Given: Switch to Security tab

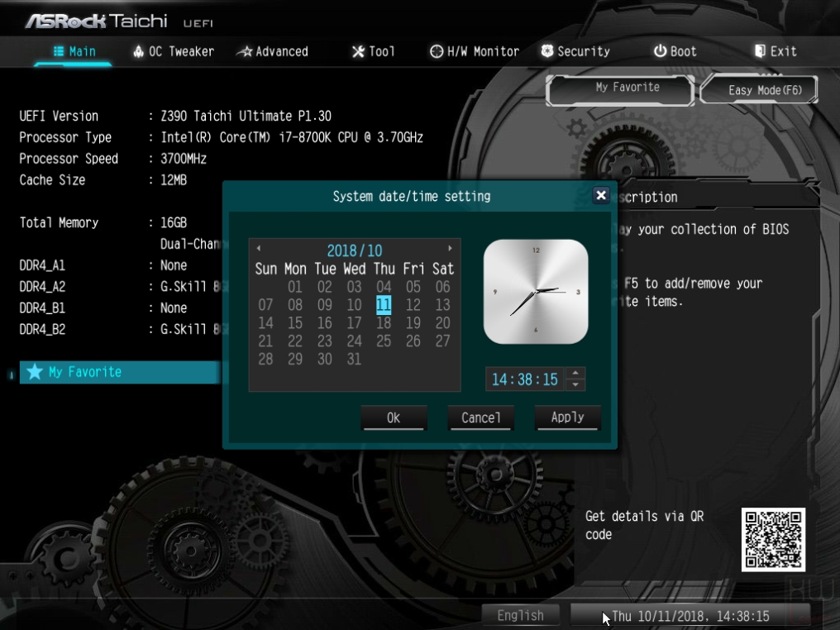Looking at the screenshot, I should (575, 51).
